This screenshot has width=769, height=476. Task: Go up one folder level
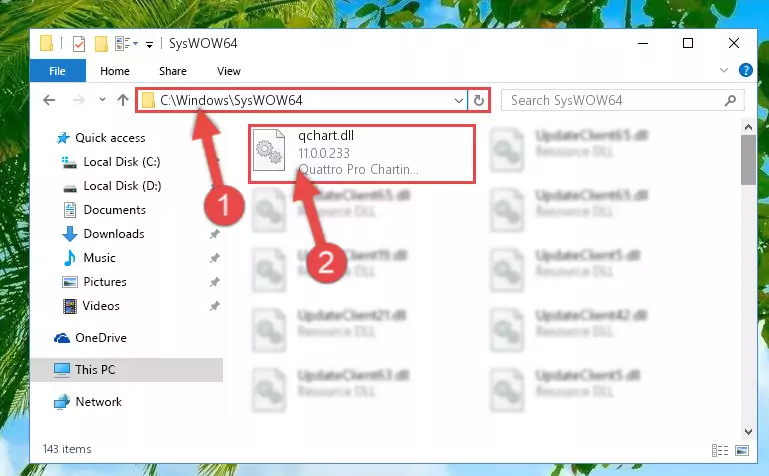[123, 100]
